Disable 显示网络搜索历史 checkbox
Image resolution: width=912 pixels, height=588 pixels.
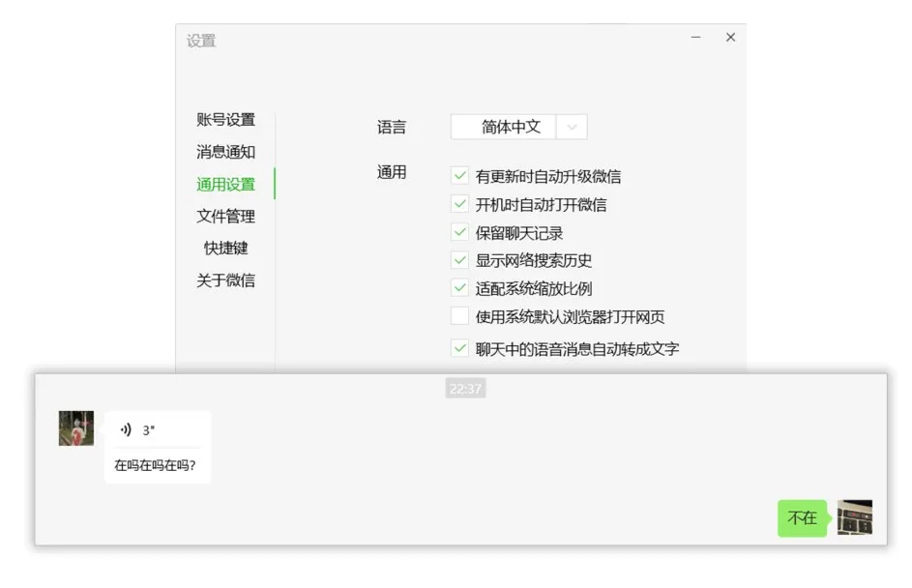click(459, 259)
